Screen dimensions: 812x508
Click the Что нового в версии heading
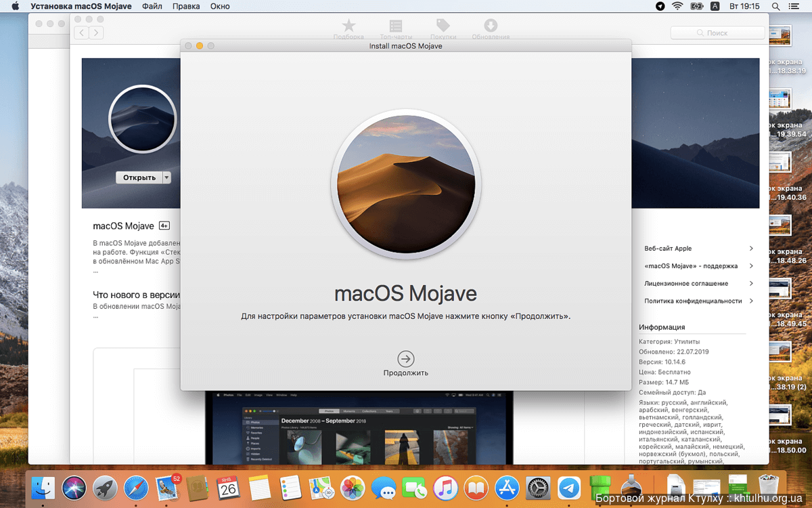pyautogui.click(x=136, y=295)
